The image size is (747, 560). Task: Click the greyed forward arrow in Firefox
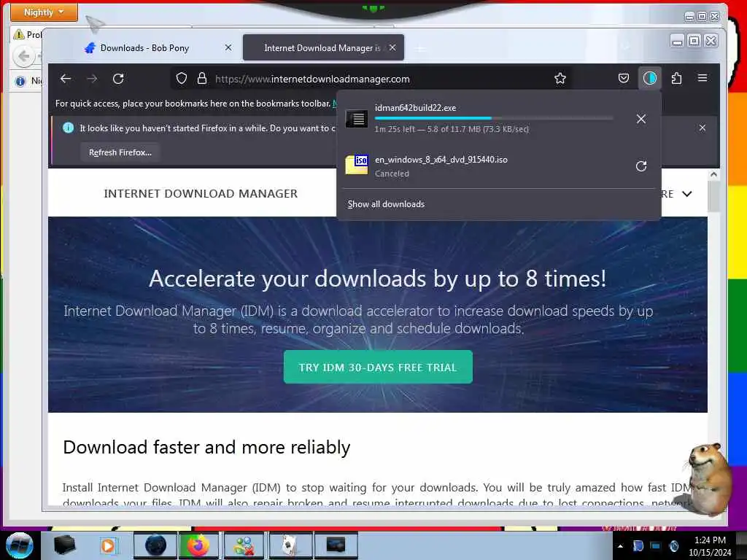pos(92,79)
